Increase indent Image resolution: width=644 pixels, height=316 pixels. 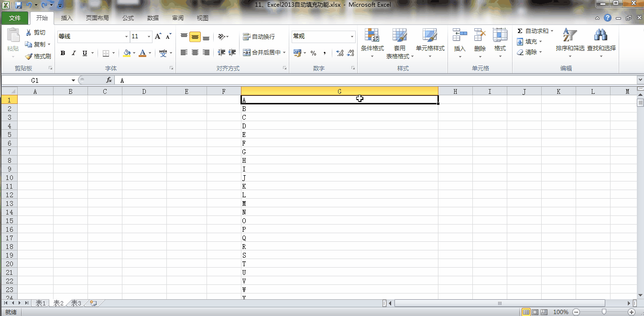pyautogui.click(x=232, y=53)
